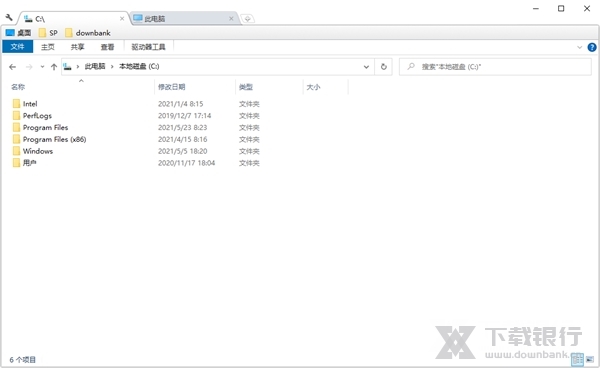600x368 pixels.
Task: Close the 此电脑 tab
Action: 231,18
